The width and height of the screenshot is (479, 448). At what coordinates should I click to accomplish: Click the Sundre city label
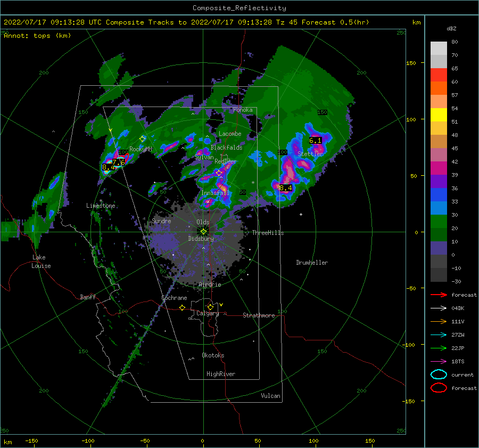click(x=161, y=221)
